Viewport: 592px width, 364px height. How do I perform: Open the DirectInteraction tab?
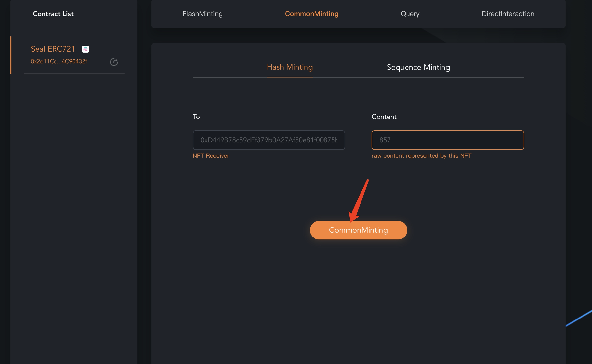pyautogui.click(x=508, y=14)
